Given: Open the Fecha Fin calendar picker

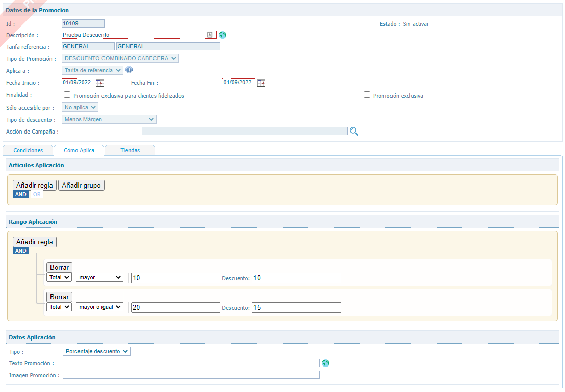Looking at the screenshot, I should (x=261, y=83).
